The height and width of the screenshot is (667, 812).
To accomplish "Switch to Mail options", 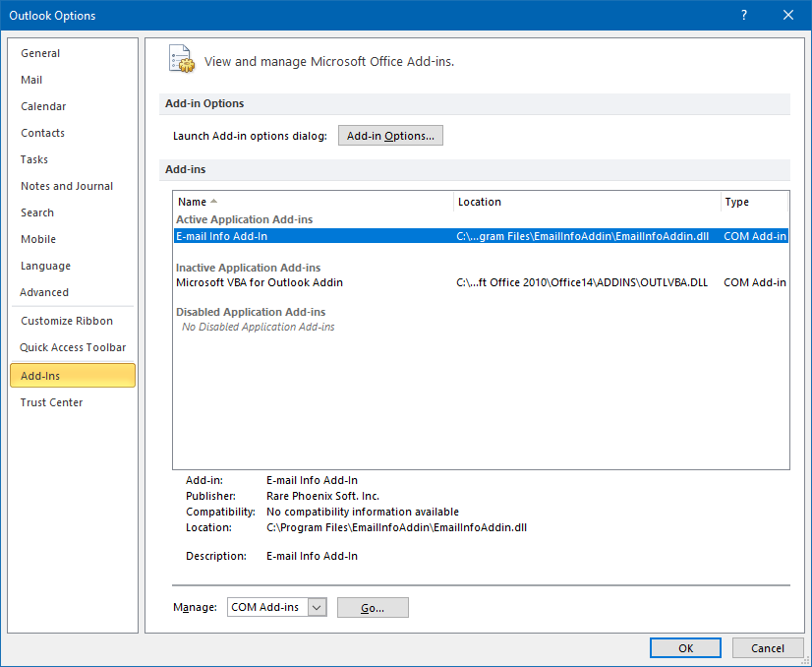I will (31, 80).
